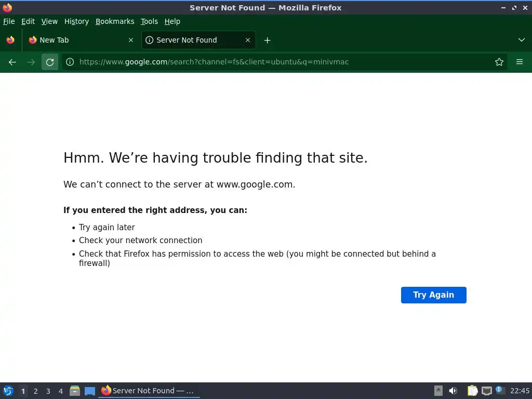The width and height of the screenshot is (532, 399).
Task: Switch to workspace 4
Action: coord(61,391)
